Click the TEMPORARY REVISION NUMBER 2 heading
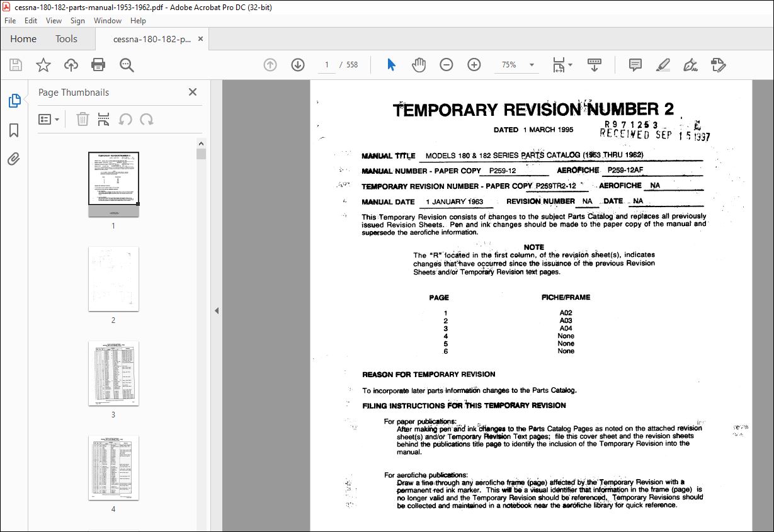The width and height of the screenshot is (774, 532). [x=533, y=110]
